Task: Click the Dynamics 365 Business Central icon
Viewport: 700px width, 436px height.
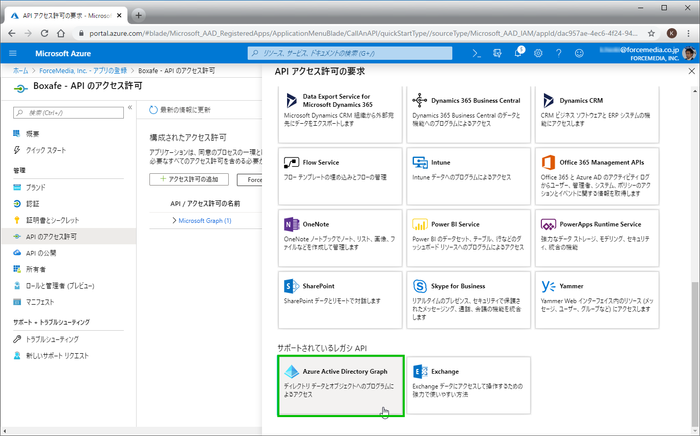Action: pos(420,100)
